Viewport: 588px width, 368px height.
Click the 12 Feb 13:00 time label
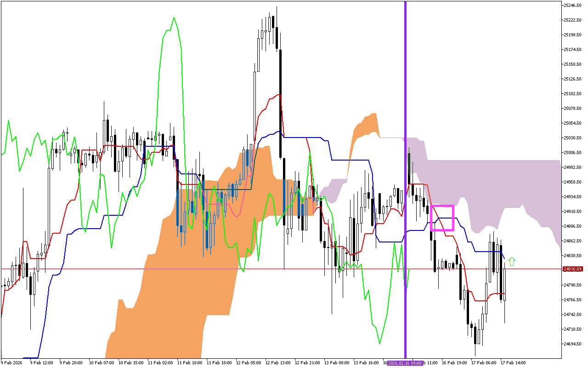point(278,363)
